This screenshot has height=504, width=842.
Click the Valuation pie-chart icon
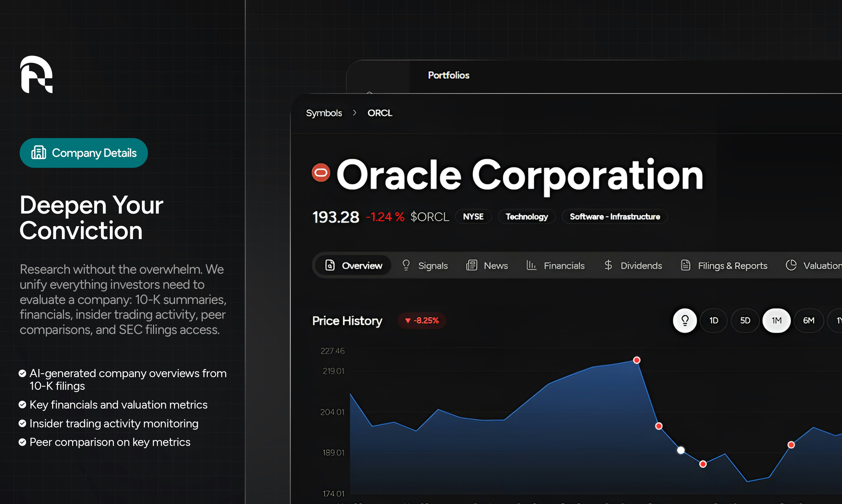click(792, 265)
